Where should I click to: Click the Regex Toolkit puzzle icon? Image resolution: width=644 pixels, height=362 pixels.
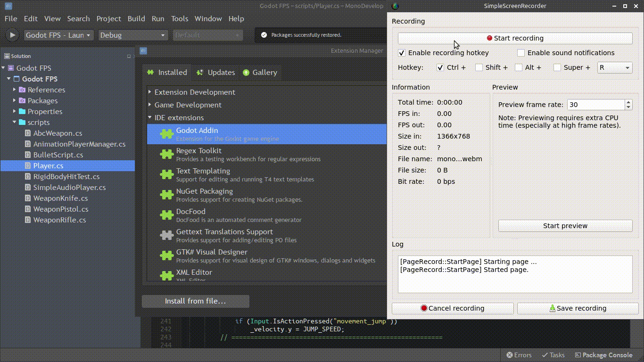[x=166, y=154]
